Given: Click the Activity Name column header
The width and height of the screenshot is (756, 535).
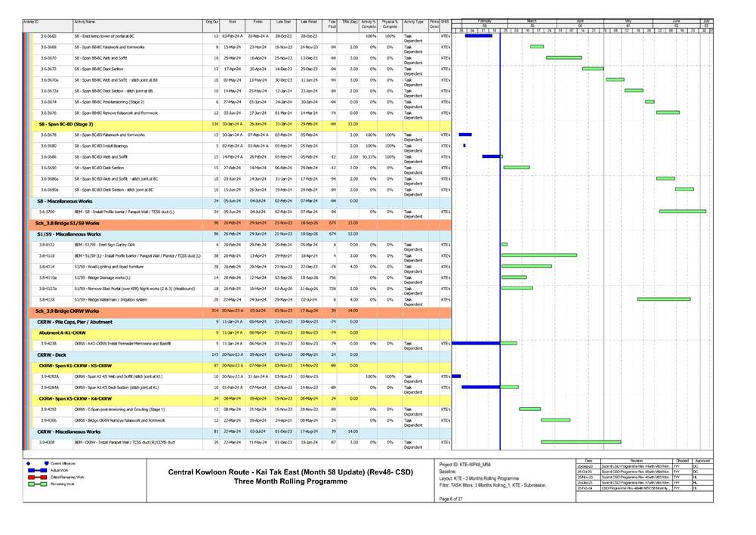Looking at the screenshot, I should tap(85, 23).
